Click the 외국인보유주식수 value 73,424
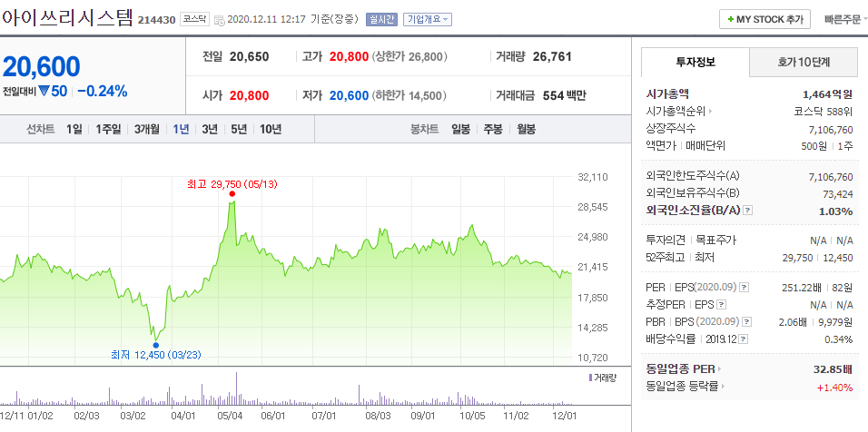This screenshot has height=432, width=868. 838,193
